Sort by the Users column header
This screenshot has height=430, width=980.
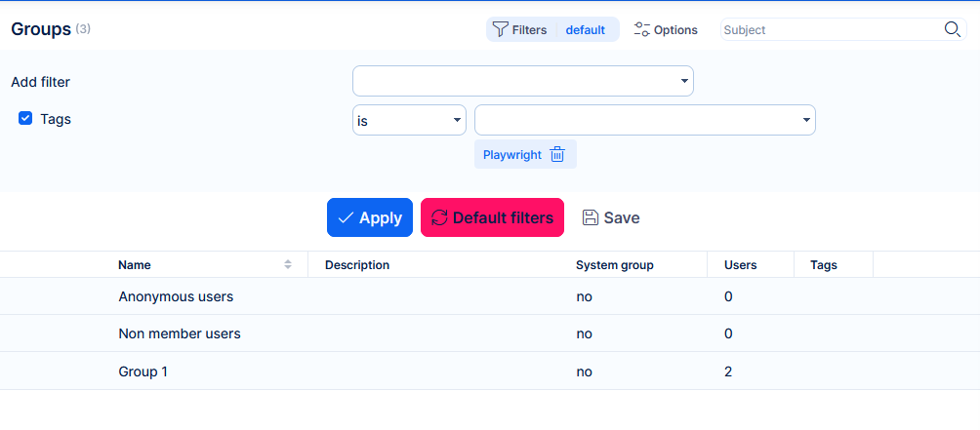coord(740,264)
